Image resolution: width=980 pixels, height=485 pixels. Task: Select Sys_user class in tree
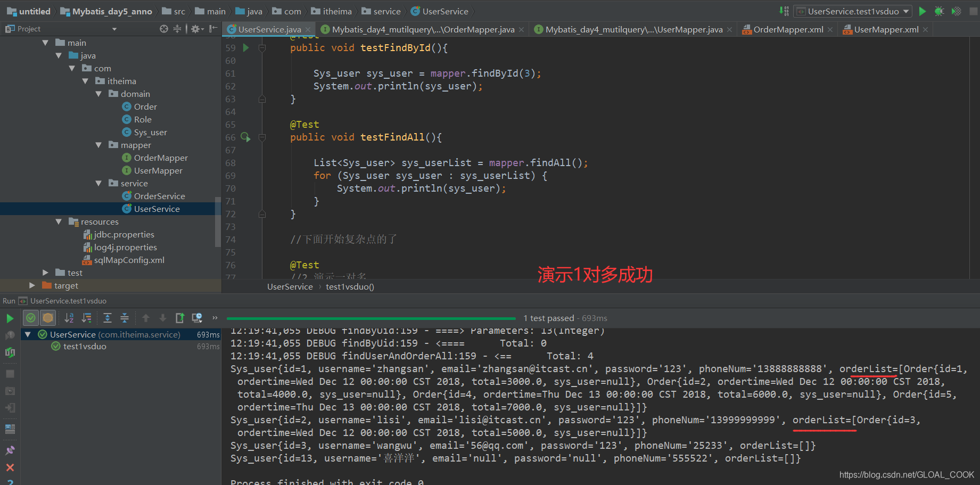[x=150, y=132]
